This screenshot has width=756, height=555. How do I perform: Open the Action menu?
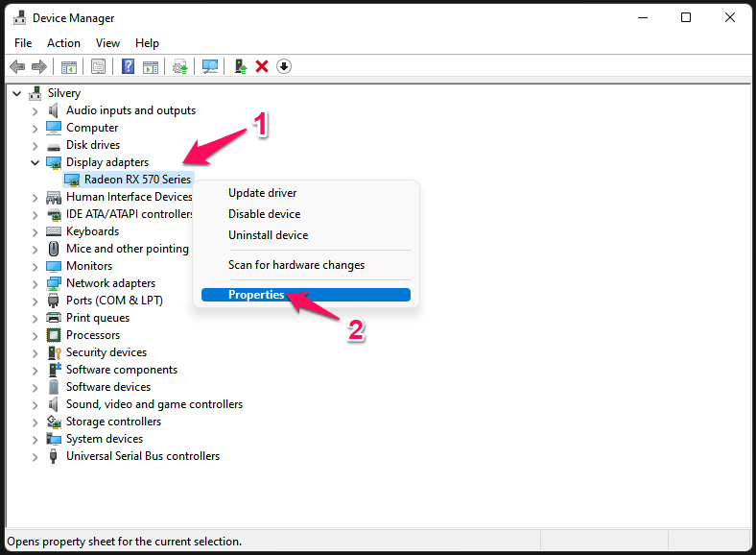tap(63, 43)
